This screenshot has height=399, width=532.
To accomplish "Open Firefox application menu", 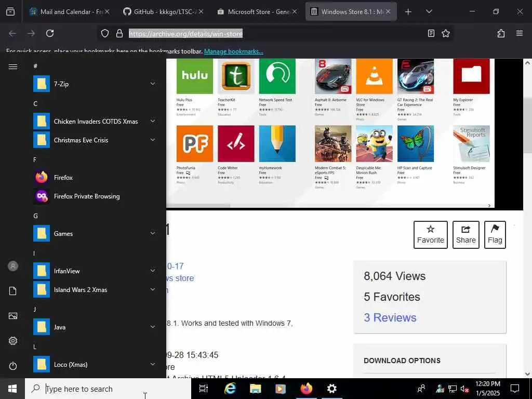I will pyautogui.click(x=520, y=33).
